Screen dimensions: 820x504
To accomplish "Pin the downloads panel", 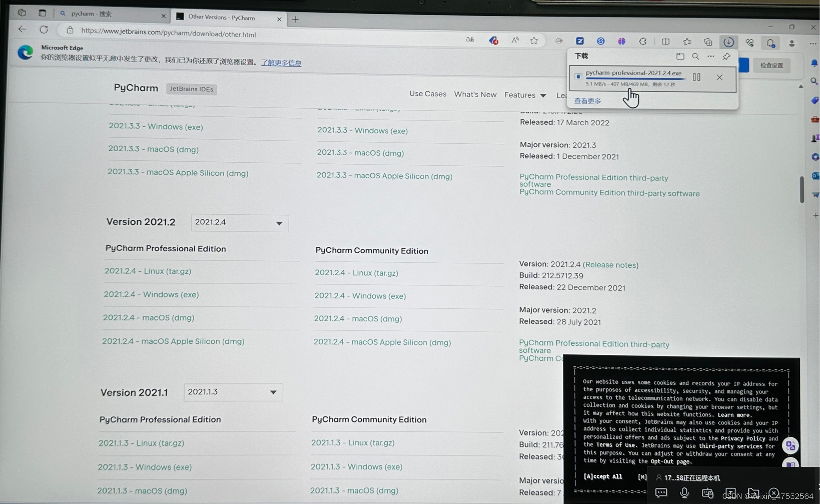I will point(726,56).
